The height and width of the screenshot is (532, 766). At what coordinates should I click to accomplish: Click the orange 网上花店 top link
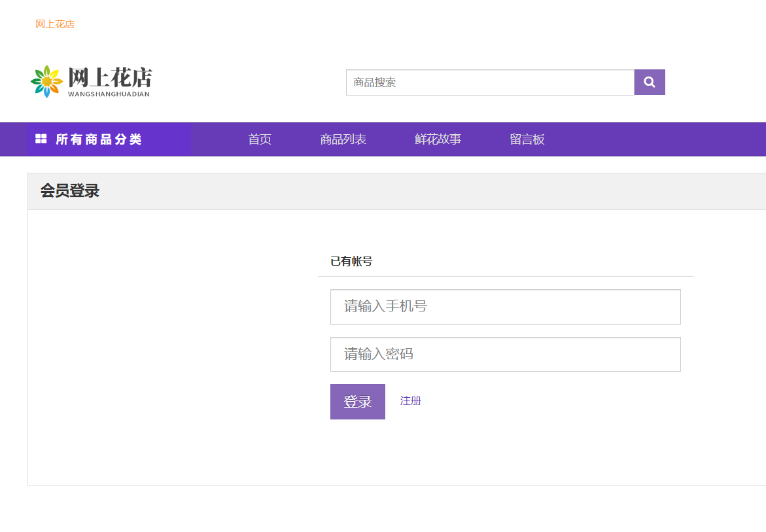tap(55, 24)
